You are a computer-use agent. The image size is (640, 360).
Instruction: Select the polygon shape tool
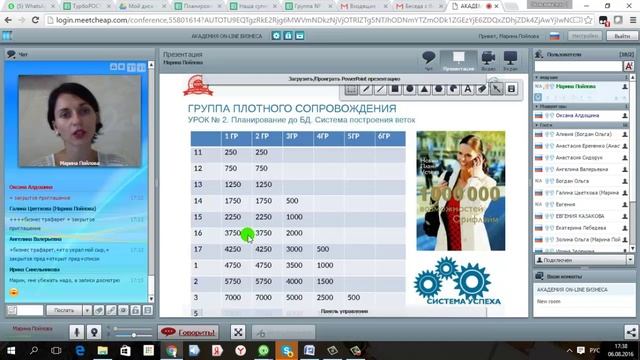pyautogui.click(x=439, y=89)
